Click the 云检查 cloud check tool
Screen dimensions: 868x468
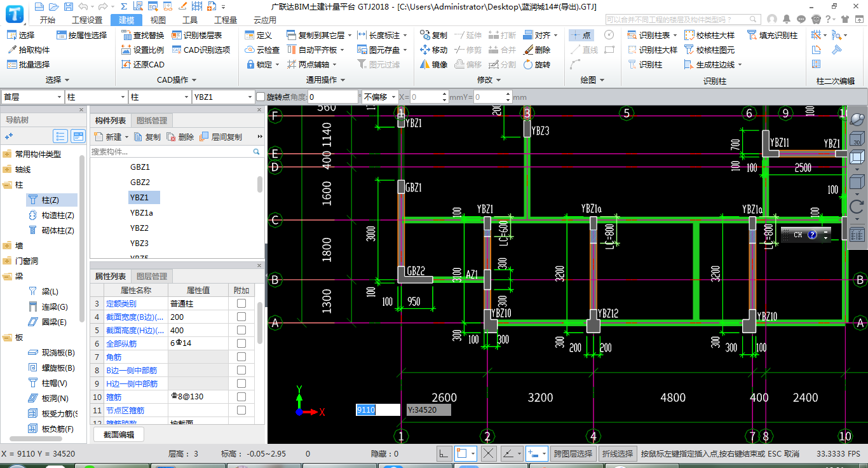point(262,50)
